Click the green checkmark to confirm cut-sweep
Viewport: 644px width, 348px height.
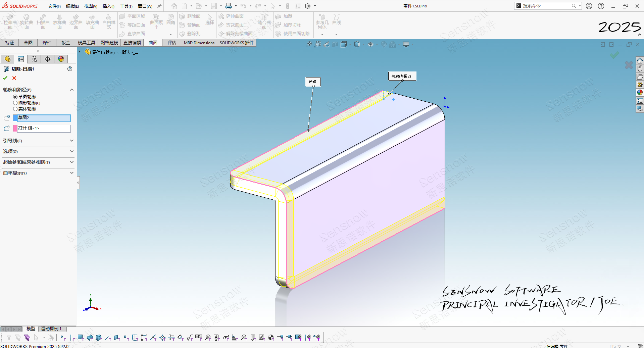5,78
